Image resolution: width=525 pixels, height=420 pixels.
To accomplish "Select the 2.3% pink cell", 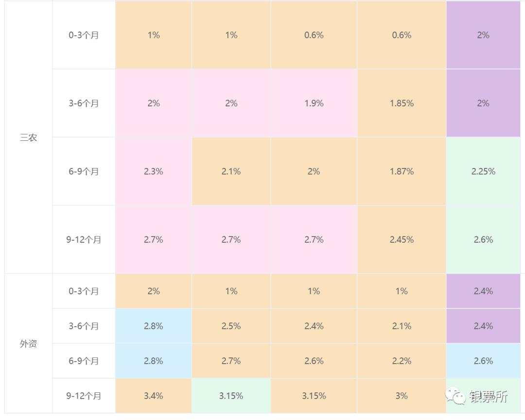I will (x=154, y=171).
